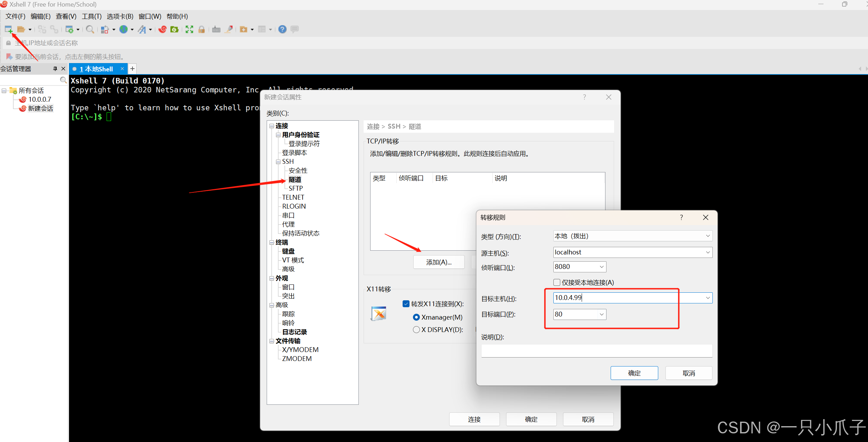Uncheck Forward X11 connections checkbox
Image resolution: width=868 pixels, height=442 pixels.
tap(406, 304)
